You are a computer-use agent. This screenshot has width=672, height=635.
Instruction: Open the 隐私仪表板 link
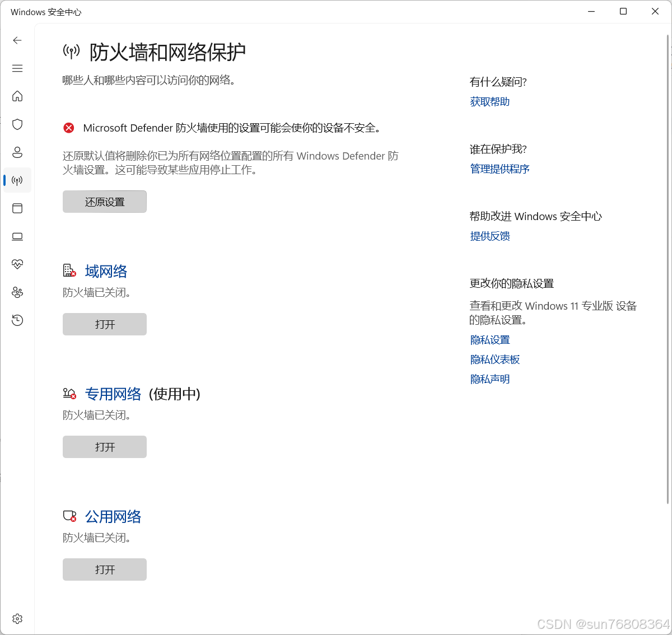495,359
